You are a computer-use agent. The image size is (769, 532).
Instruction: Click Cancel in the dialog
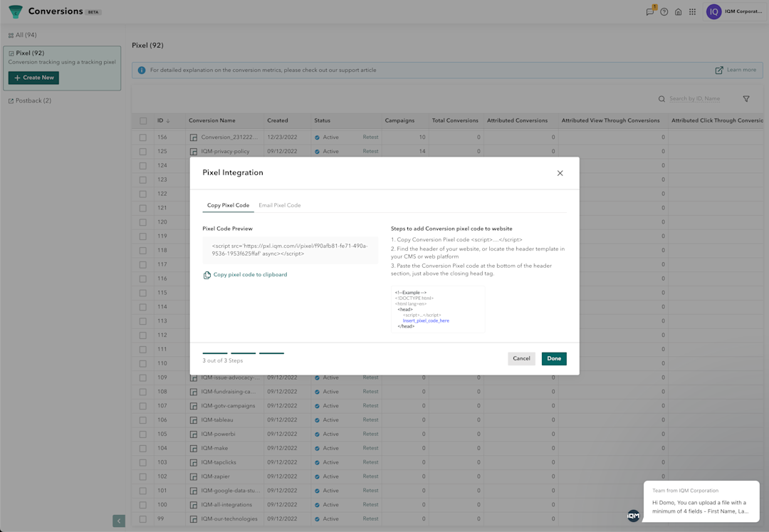click(521, 358)
